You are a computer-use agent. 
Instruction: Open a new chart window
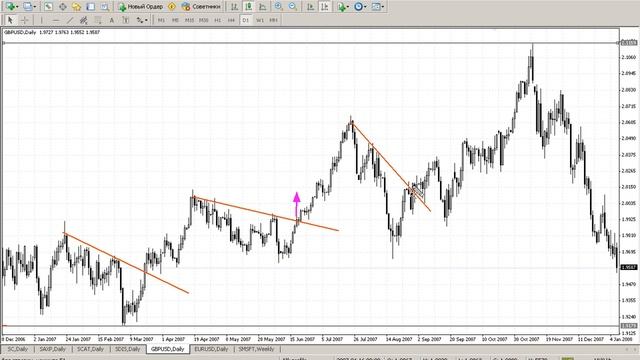(10, 7)
